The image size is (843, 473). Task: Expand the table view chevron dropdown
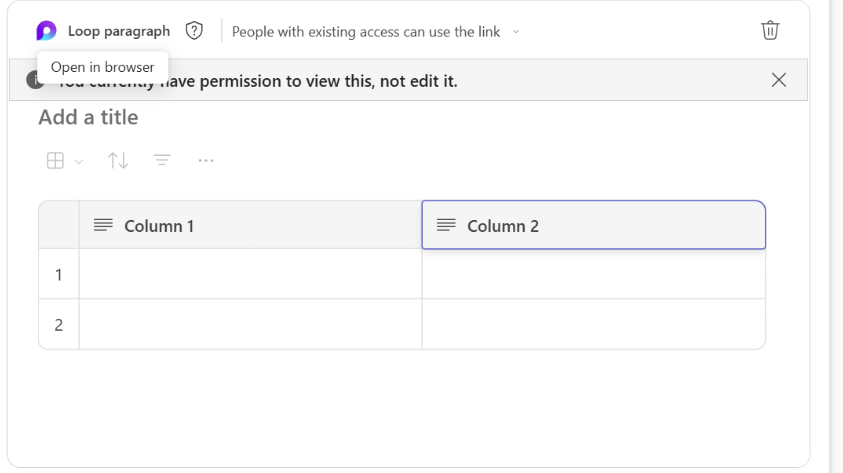click(x=79, y=161)
